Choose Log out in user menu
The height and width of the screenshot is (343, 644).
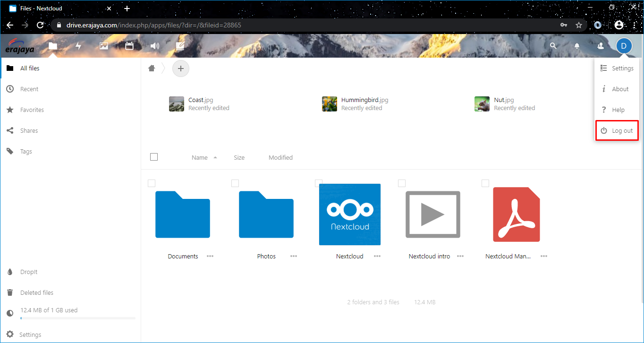tap(618, 130)
